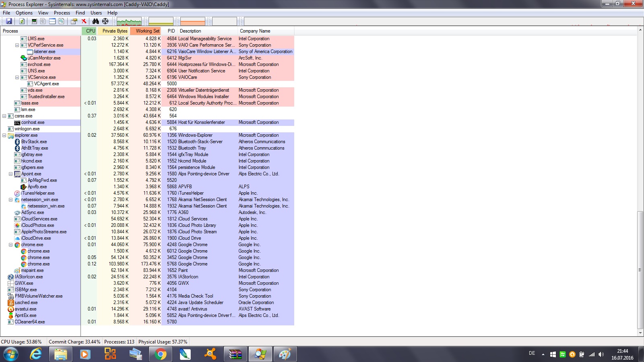Click the scrollbar up arrow
This screenshot has height=362, width=644.
(x=640, y=30)
